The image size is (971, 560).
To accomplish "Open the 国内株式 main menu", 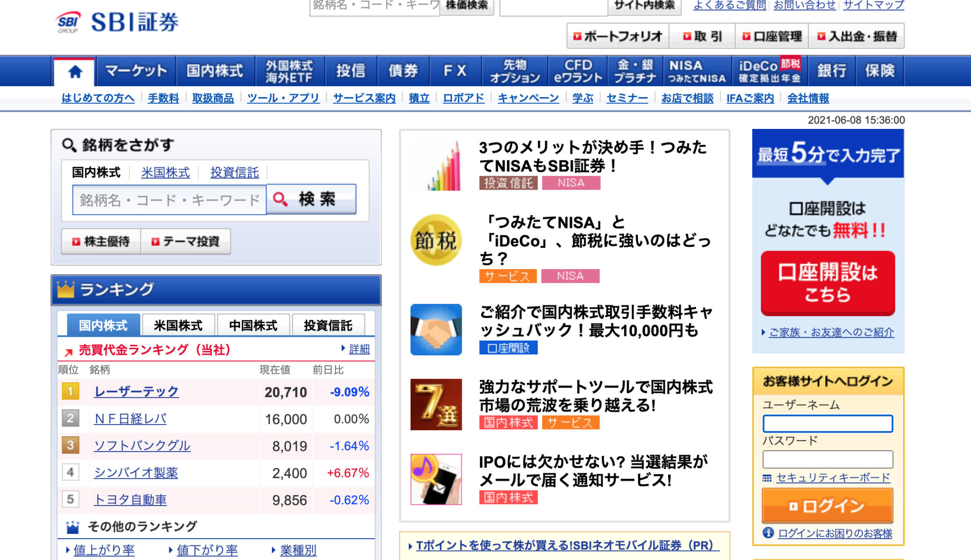I will click(215, 71).
